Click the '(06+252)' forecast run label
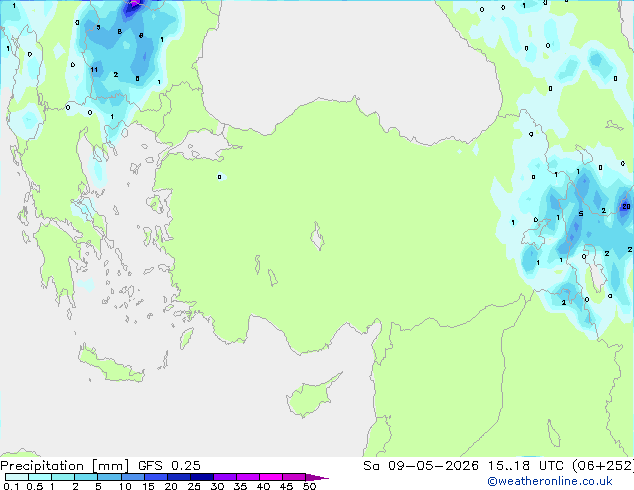 click(603, 466)
